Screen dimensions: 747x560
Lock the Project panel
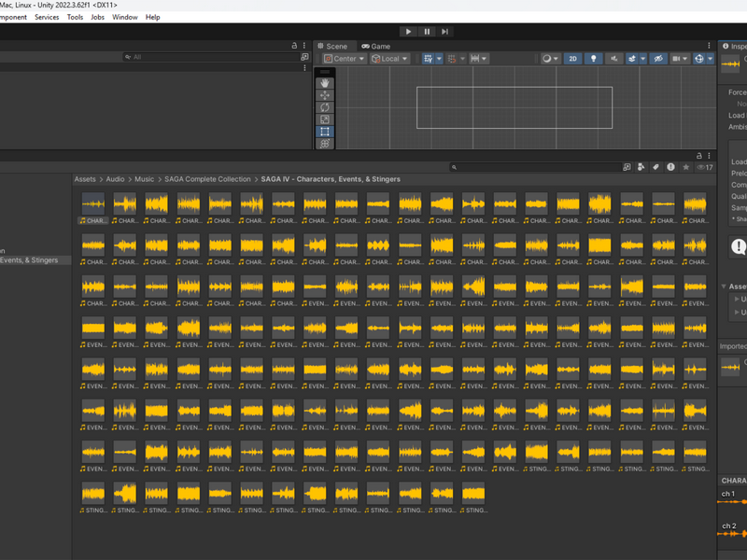698,156
